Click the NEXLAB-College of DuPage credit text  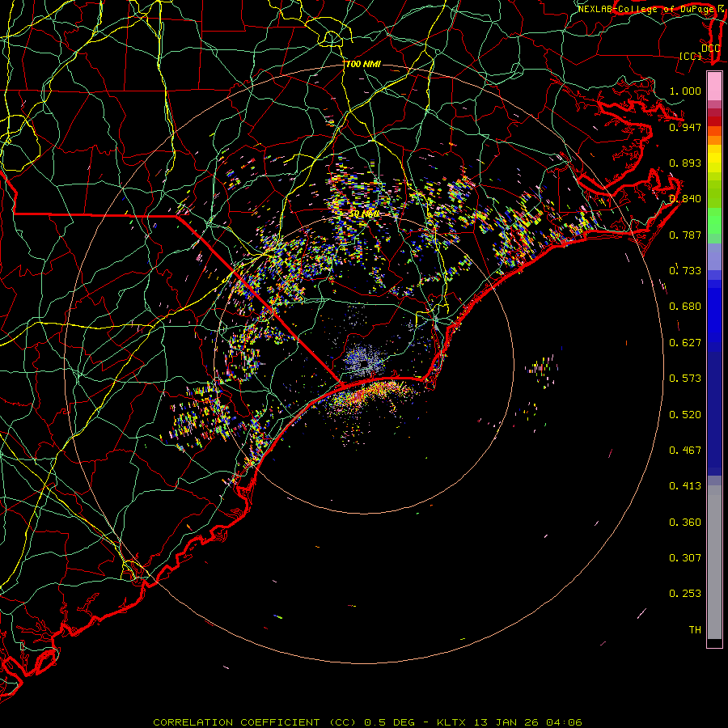pyautogui.click(x=647, y=9)
